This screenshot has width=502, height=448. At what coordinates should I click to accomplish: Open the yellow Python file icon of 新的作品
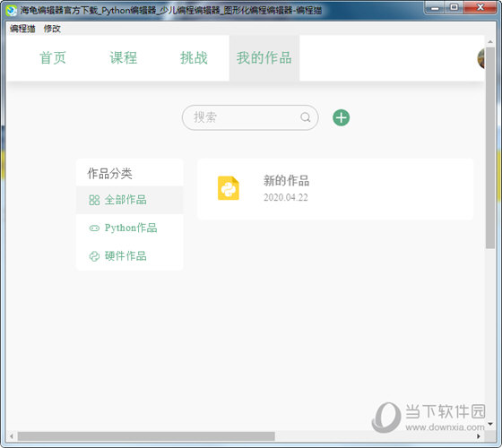229,188
